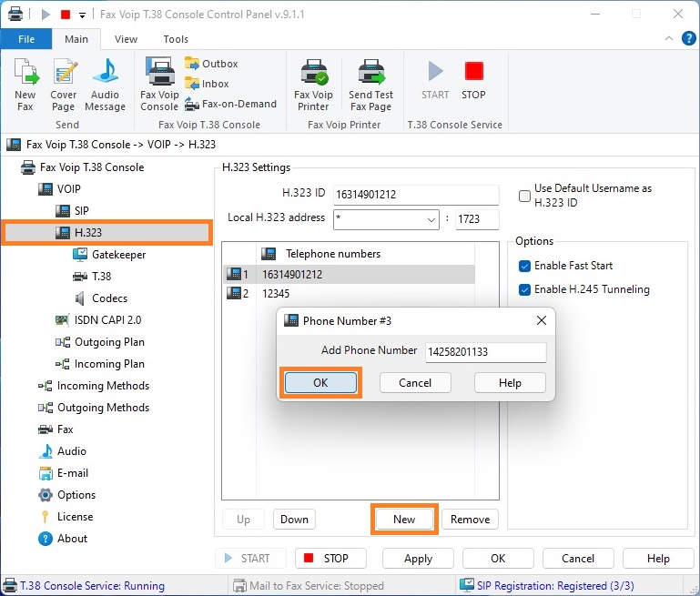This screenshot has height=596, width=700.
Task: Select ISDN CAPI 2.0 in tree
Action: pyautogui.click(x=98, y=320)
